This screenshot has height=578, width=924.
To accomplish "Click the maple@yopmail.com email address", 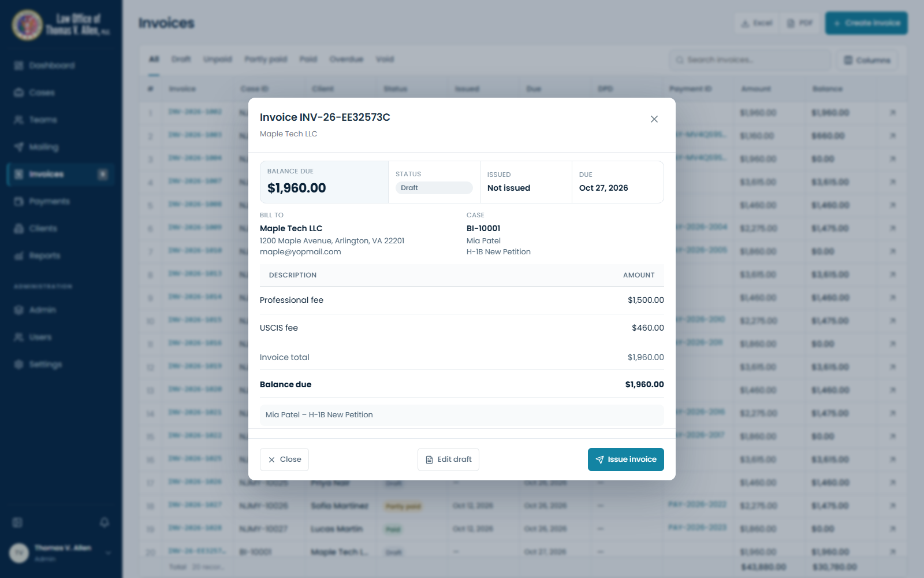I will (300, 251).
